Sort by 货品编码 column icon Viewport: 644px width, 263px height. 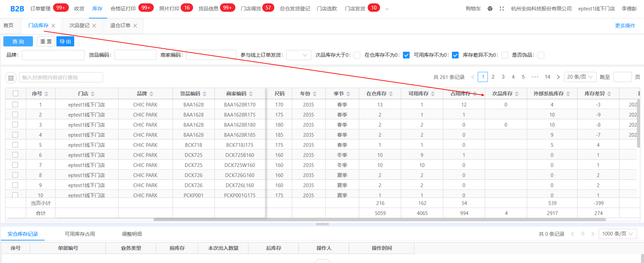pos(204,94)
